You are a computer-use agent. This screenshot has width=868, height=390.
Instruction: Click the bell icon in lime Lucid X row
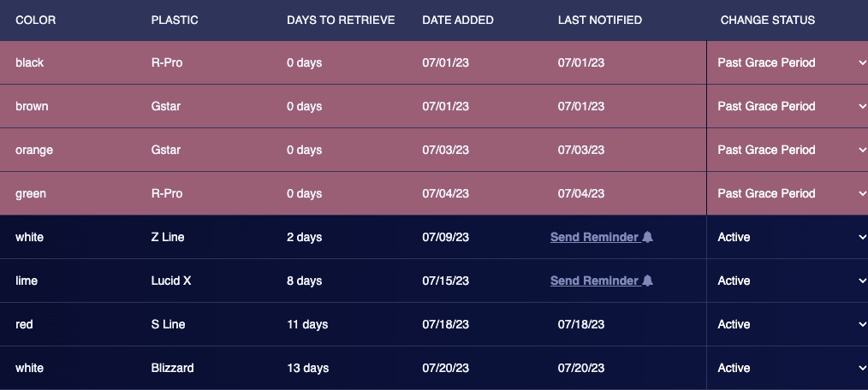[x=648, y=281]
